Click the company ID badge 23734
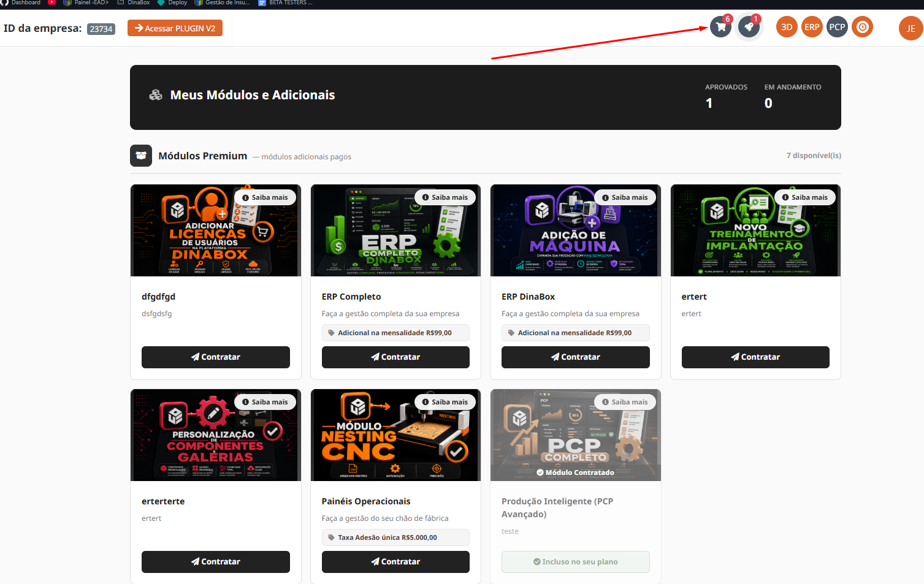The width and height of the screenshot is (924, 584). coord(101,29)
